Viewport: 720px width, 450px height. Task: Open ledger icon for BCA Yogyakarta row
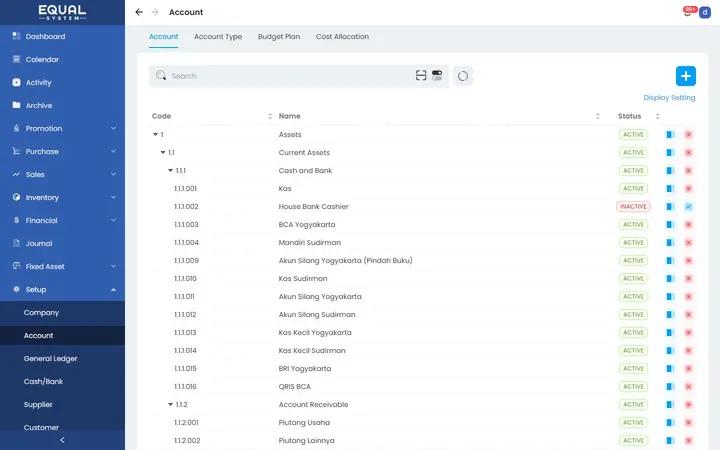[x=670, y=225]
